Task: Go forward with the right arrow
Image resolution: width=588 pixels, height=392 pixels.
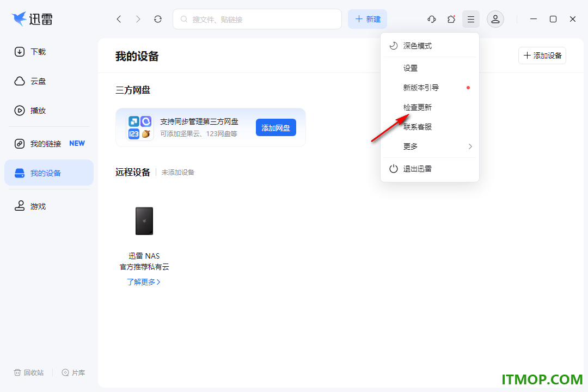Action: pos(138,19)
